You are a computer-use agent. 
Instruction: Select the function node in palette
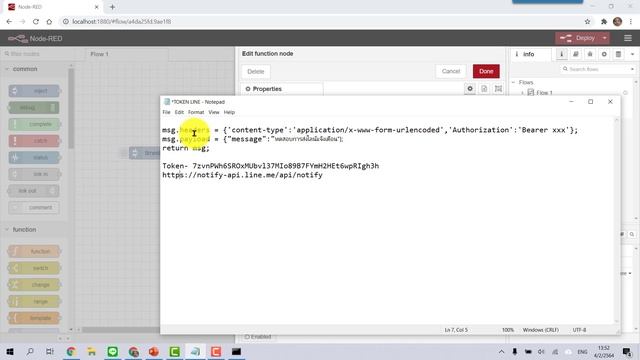coord(34,251)
